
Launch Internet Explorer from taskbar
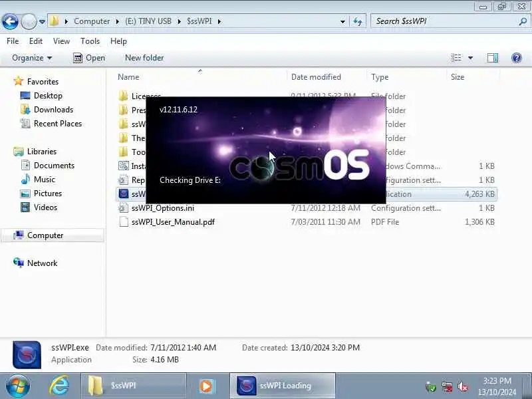59,386
